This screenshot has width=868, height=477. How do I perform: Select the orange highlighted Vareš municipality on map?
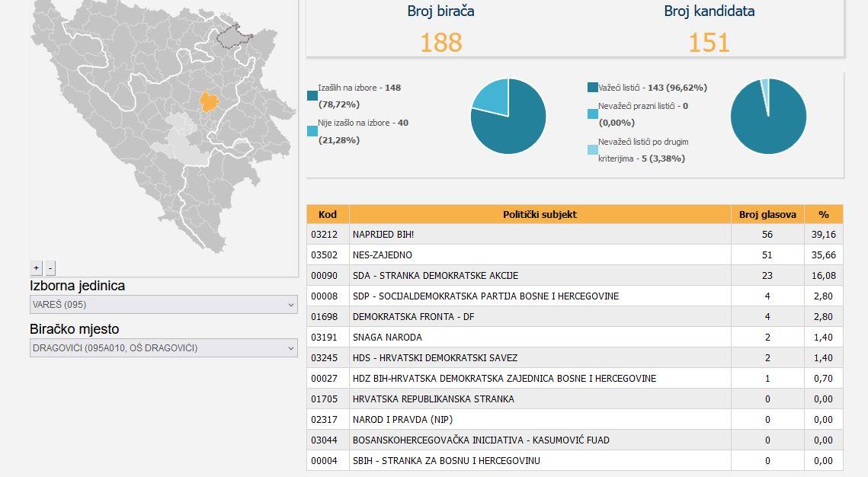coord(209,101)
